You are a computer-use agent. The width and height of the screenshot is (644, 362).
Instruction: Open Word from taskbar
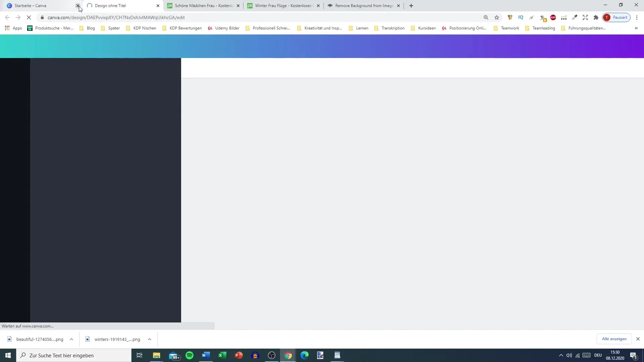[x=206, y=355]
